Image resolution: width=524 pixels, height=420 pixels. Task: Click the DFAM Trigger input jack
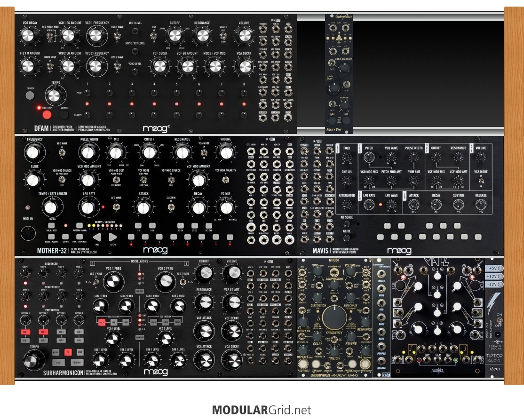(263, 30)
